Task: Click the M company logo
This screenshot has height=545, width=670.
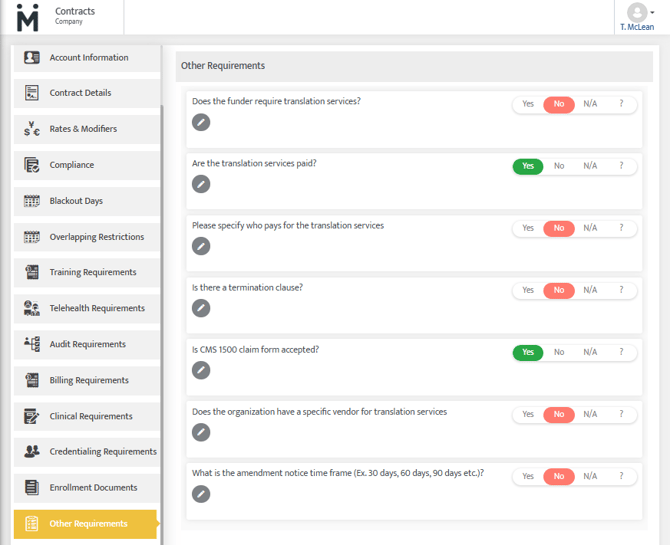Action: click(28, 18)
